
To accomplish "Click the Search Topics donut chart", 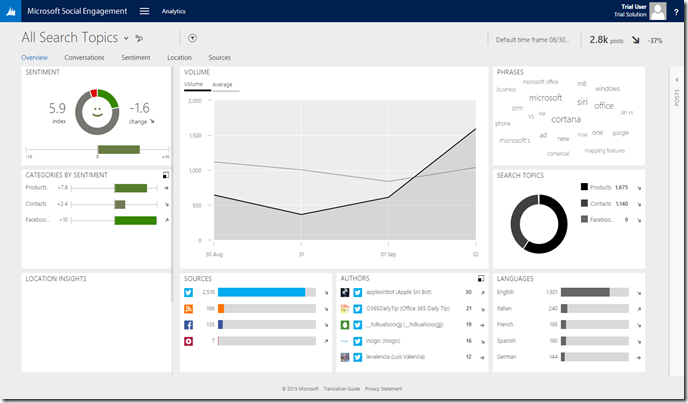I will tap(538, 224).
